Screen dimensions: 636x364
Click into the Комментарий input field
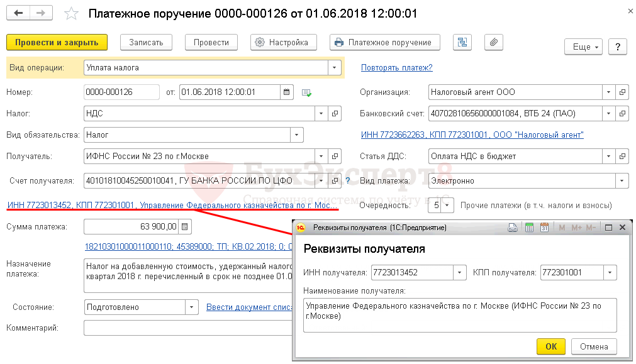tap(189, 328)
